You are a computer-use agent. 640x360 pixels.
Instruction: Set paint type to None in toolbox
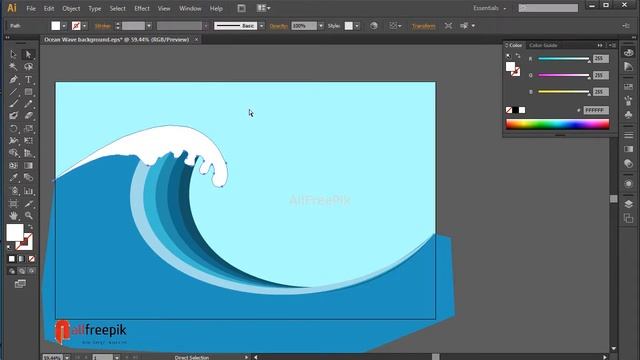[x=31, y=259]
